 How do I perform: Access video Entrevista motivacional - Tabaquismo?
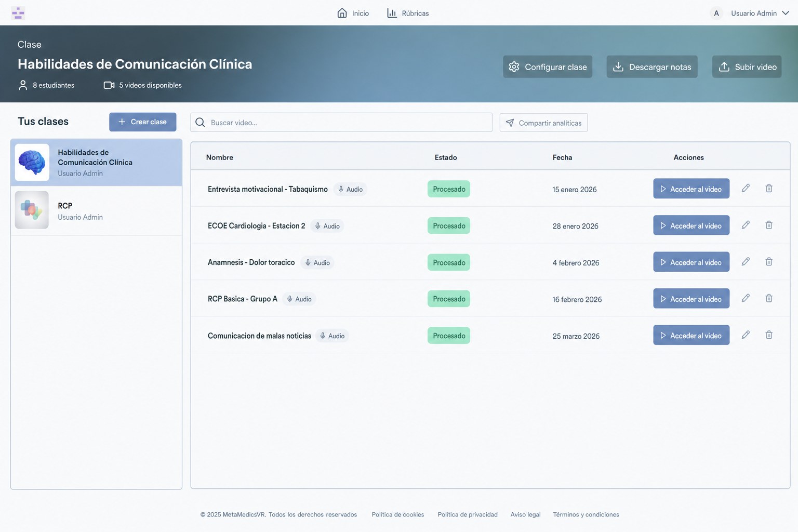click(691, 189)
